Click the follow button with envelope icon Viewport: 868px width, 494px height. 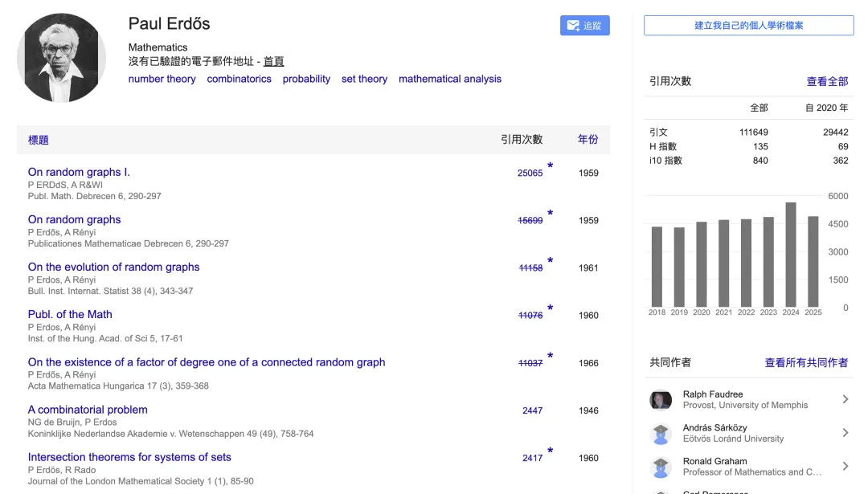pos(584,26)
